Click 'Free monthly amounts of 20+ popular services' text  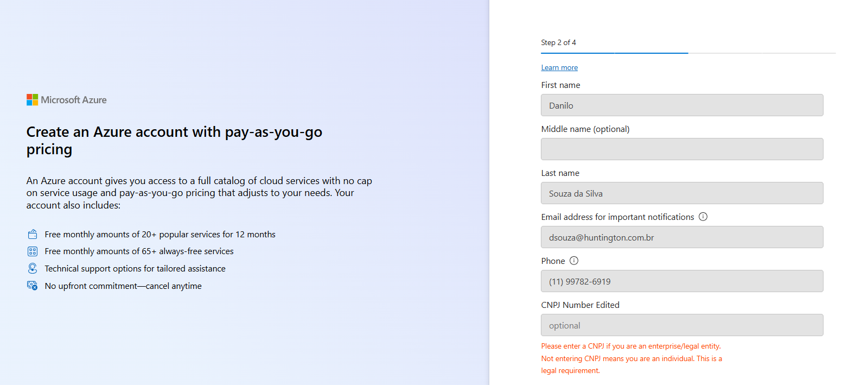click(160, 235)
